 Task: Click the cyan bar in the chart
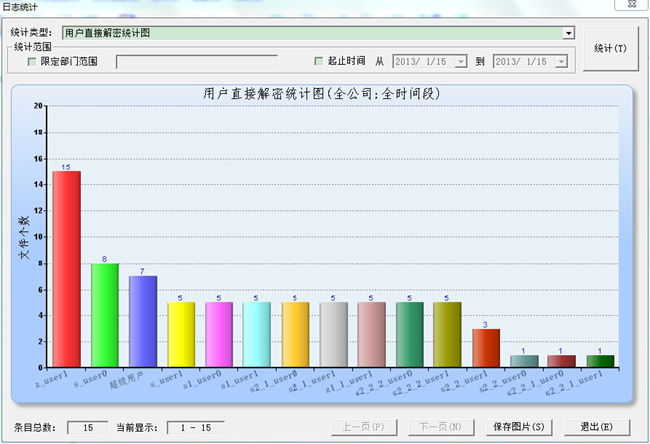257,333
